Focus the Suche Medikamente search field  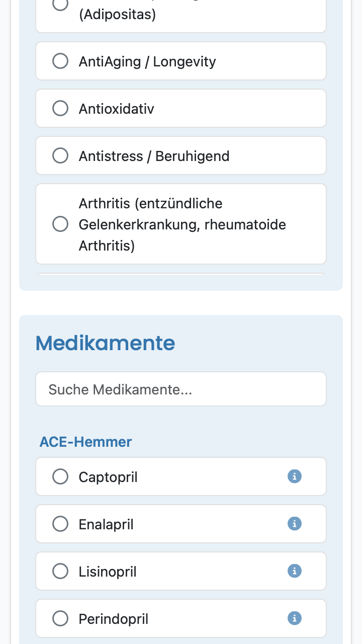point(181,389)
